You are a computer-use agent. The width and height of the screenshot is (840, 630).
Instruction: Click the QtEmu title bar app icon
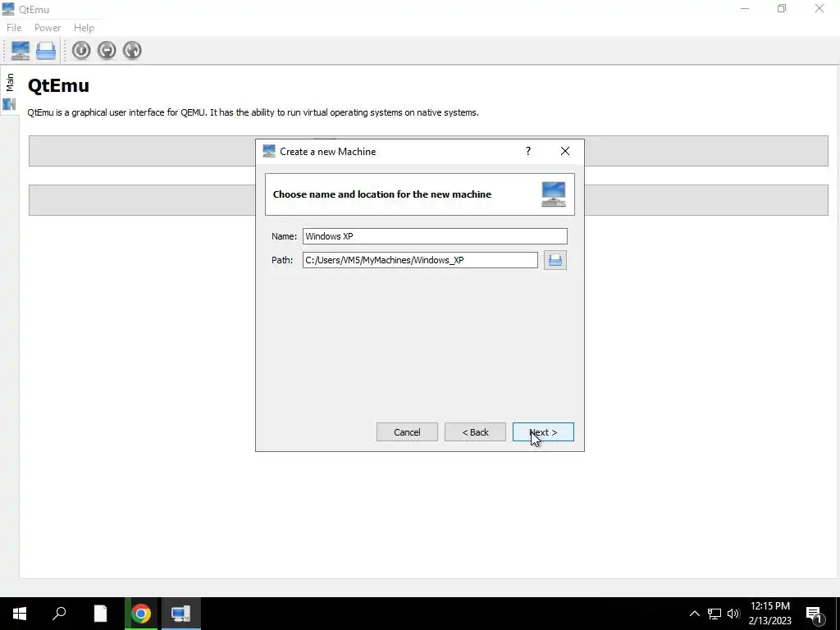8,9
